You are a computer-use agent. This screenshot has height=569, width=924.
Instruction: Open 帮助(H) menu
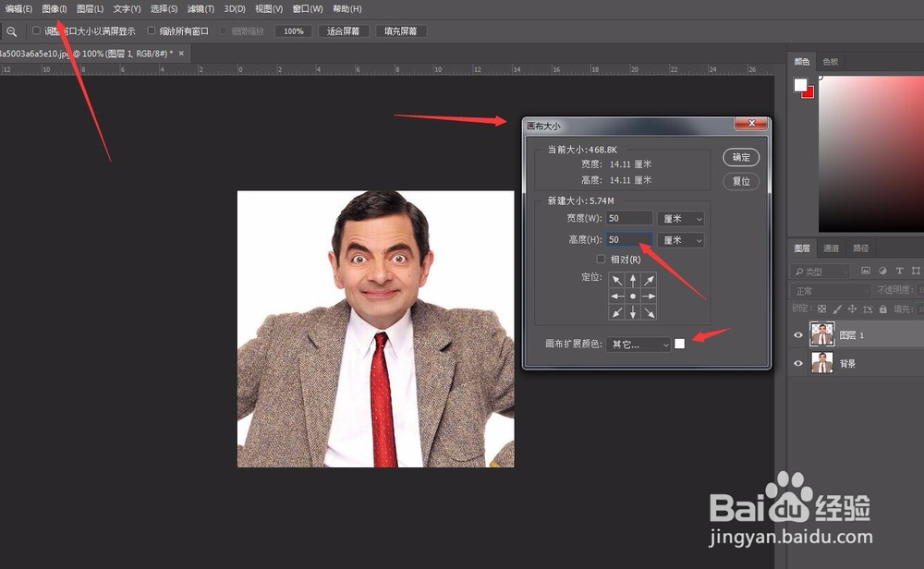[x=347, y=9]
